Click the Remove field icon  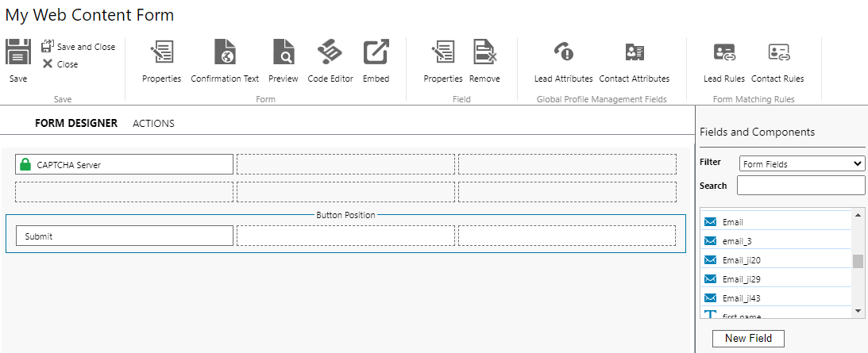(485, 52)
